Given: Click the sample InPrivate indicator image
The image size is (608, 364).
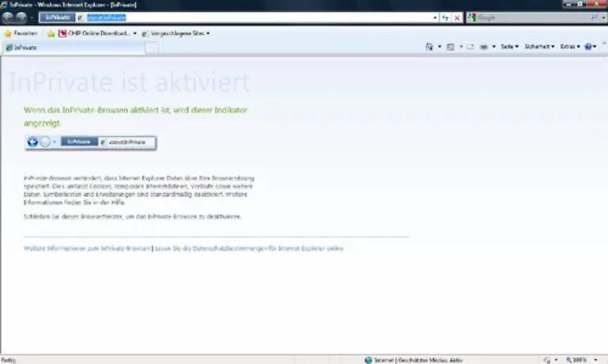Looking at the screenshot, I should click(x=90, y=142).
